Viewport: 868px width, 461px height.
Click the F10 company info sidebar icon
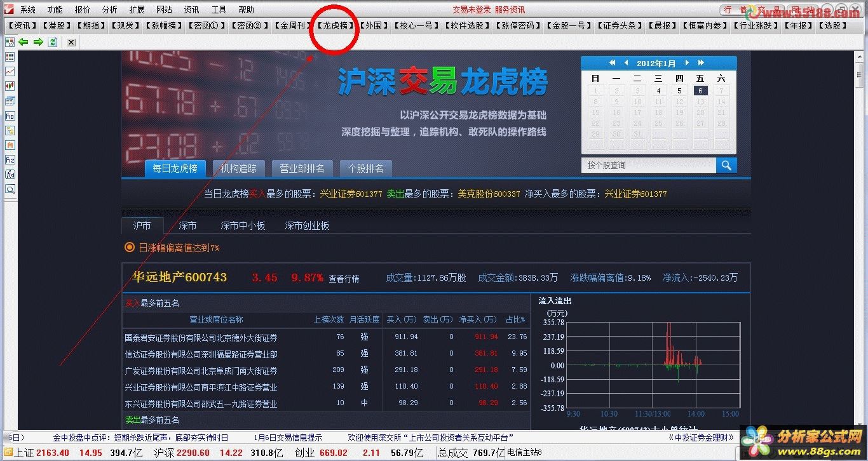click(10, 116)
